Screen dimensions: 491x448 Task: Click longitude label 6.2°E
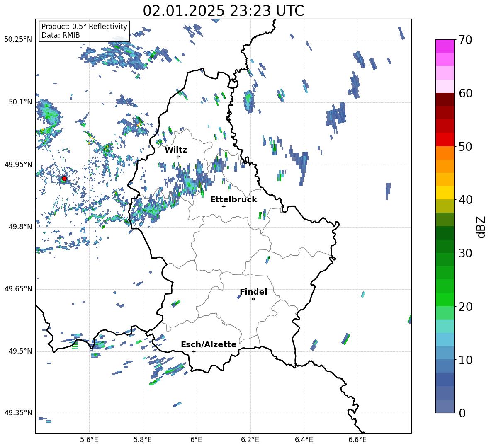coord(250,440)
